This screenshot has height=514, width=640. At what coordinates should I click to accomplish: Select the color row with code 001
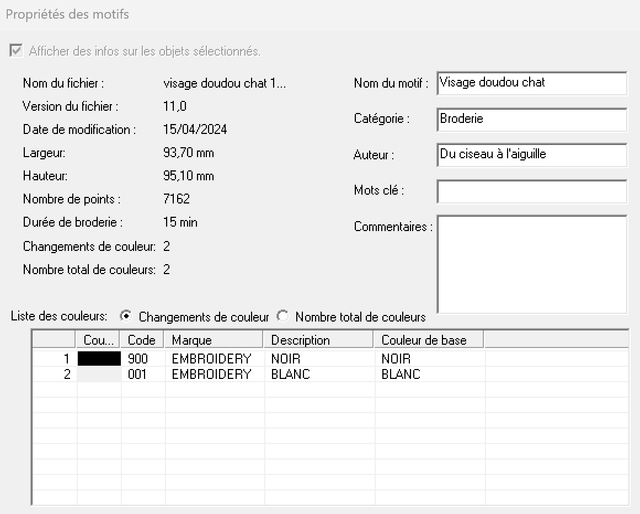(142, 375)
